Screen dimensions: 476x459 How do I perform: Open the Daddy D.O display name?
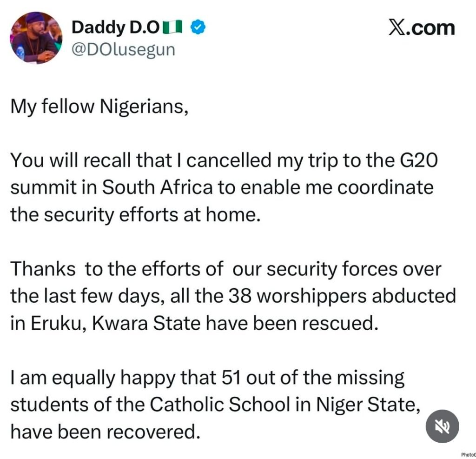pos(116,28)
